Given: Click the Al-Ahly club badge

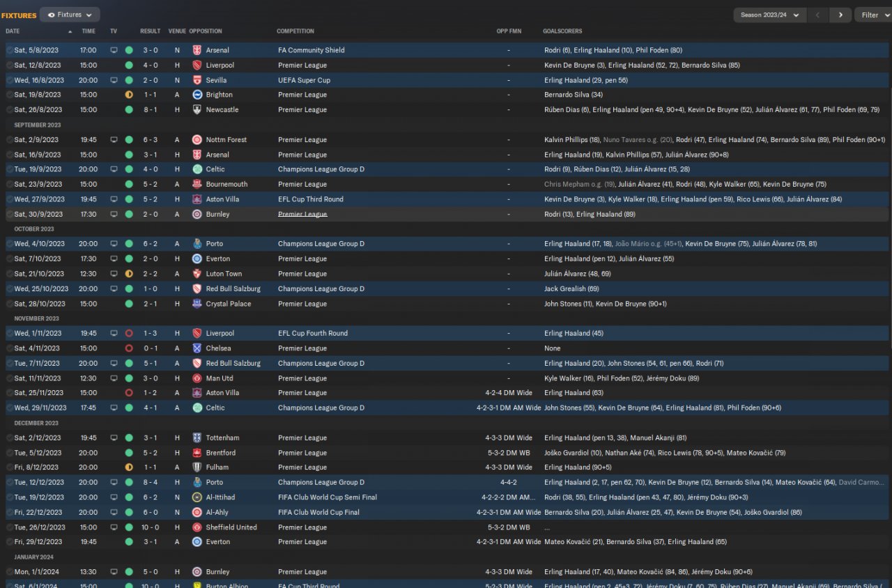Looking at the screenshot, I should 197,513.
